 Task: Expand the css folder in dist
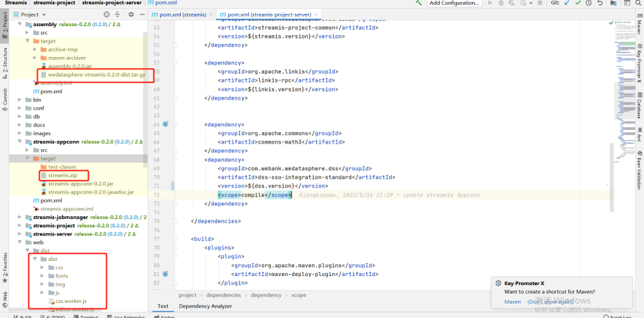point(43,267)
